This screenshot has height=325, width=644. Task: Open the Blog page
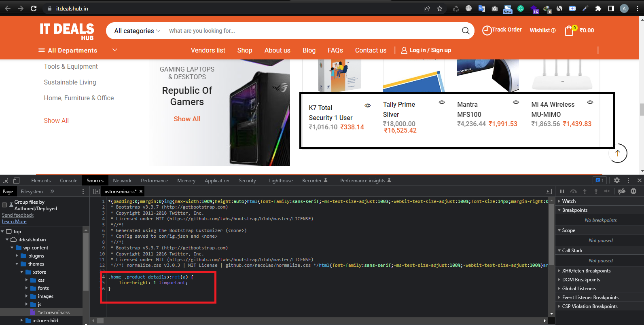(x=309, y=50)
